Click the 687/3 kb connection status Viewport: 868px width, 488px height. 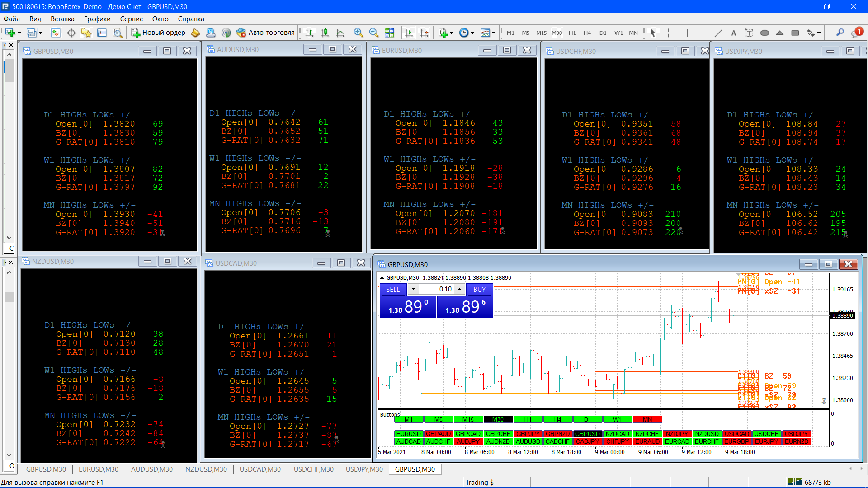pyautogui.click(x=810, y=483)
